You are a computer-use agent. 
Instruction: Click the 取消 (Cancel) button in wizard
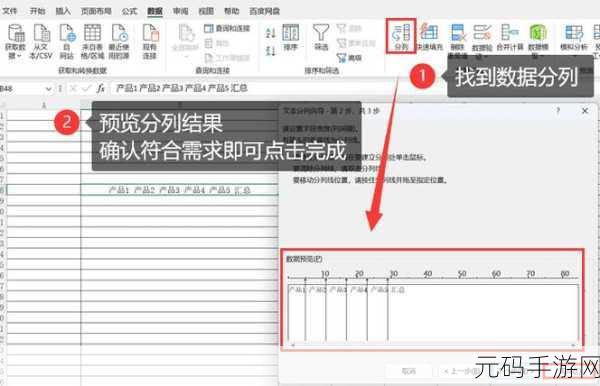click(x=409, y=371)
